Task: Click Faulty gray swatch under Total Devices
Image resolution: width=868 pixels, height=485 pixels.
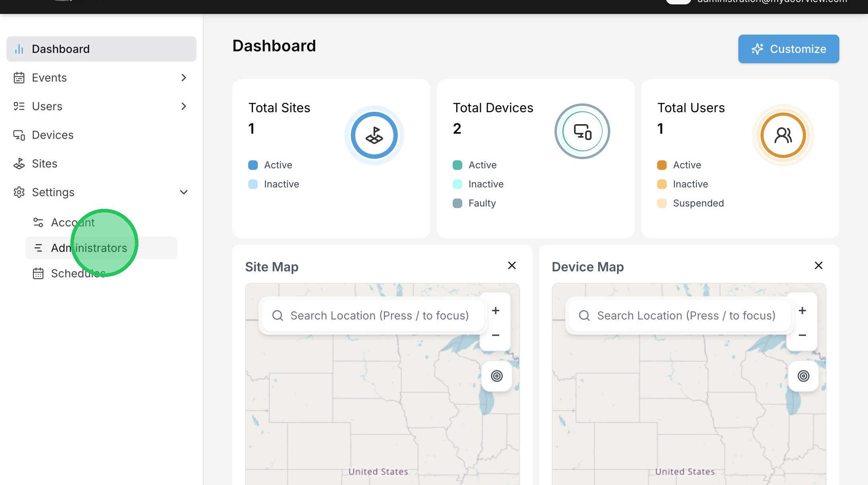Action: click(457, 203)
